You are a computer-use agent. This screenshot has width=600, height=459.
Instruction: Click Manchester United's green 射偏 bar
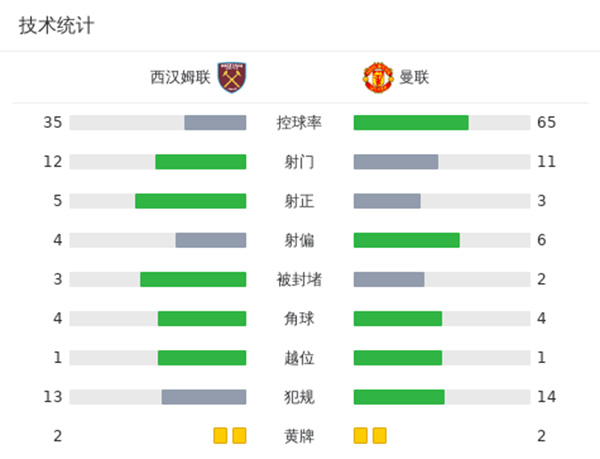(406, 240)
